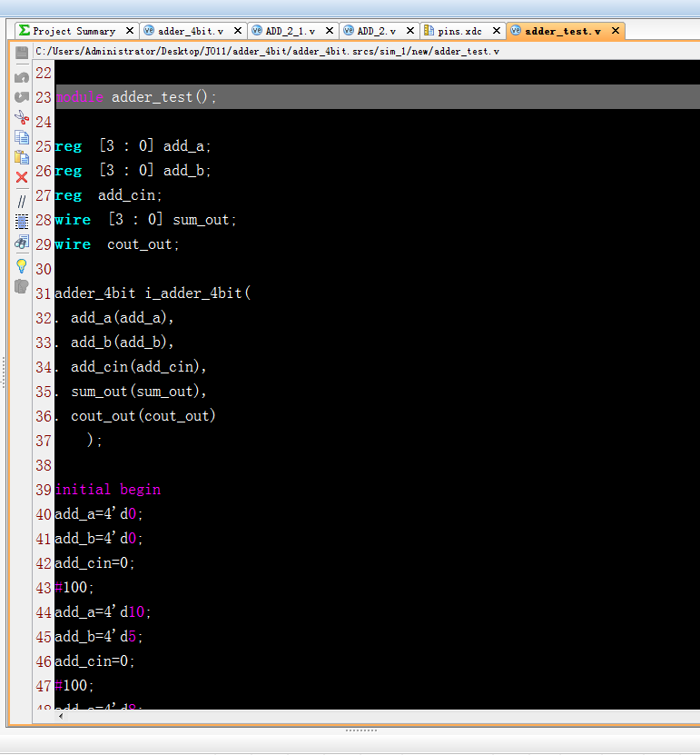700x755 pixels.
Task: Close the ADD_2_1.v tab
Action: coord(330,31)
